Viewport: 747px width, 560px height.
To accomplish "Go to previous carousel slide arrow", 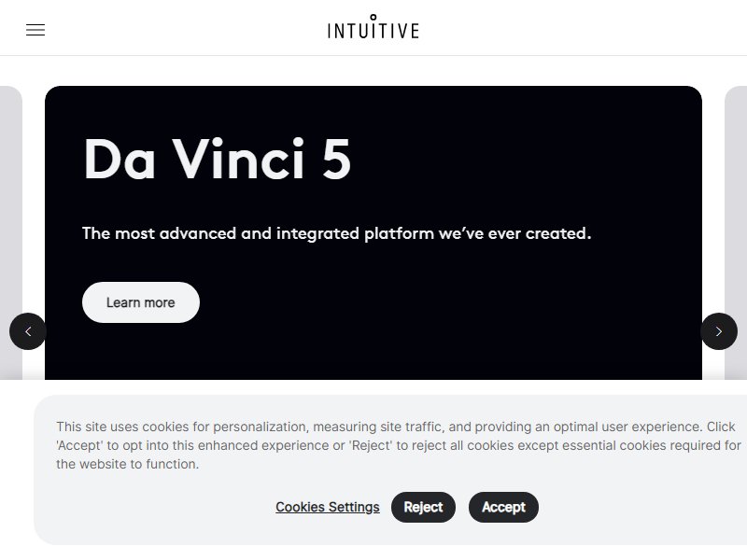I will (28, 331).
